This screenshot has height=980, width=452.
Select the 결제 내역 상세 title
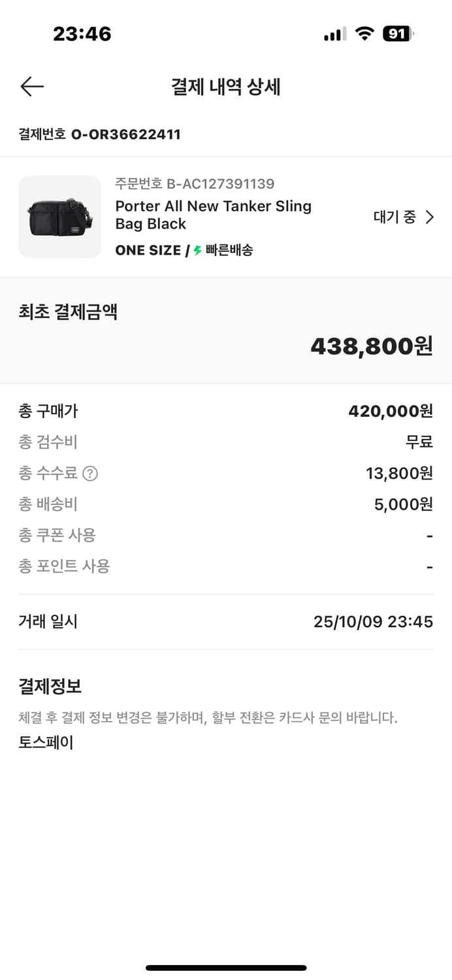225,87
